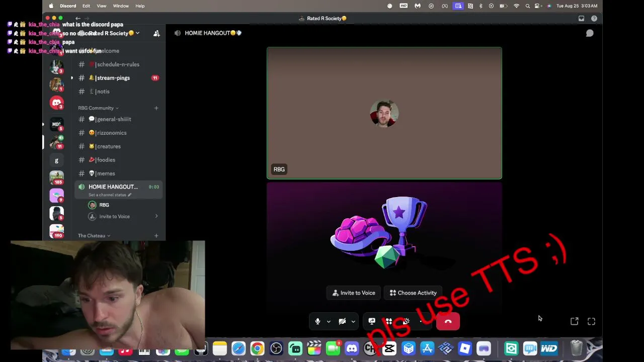
Task: Share your screen in the call controls
Action: tap(372, 321)
